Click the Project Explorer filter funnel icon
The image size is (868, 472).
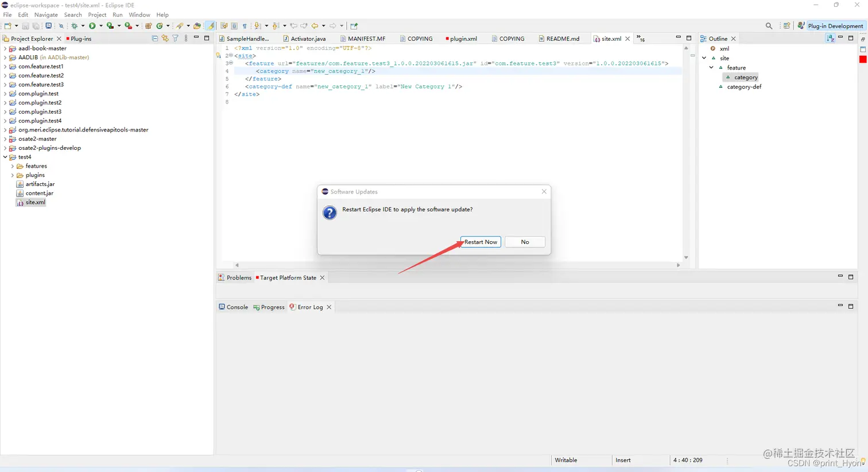point(176,38)
